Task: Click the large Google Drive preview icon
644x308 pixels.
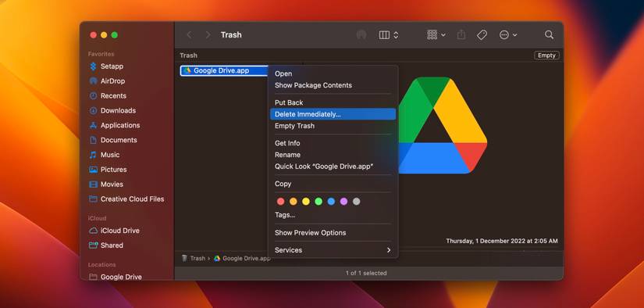Action: click(x=443, y=125)
